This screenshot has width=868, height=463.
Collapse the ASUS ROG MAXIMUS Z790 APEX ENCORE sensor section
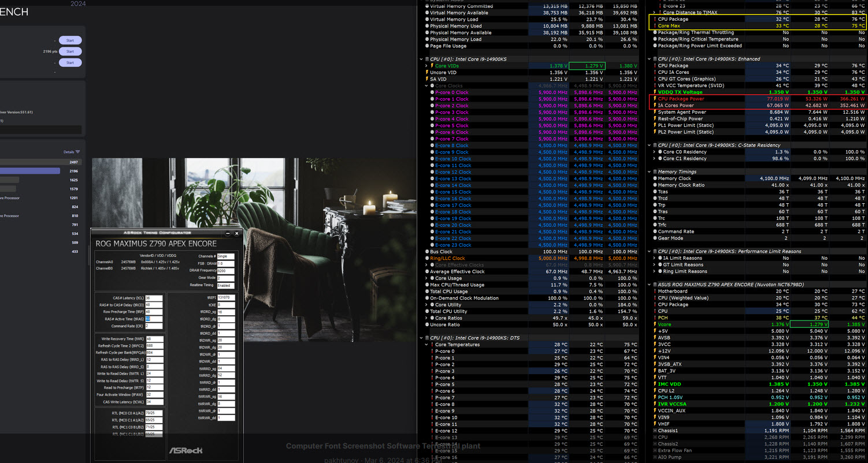point(650,285)
